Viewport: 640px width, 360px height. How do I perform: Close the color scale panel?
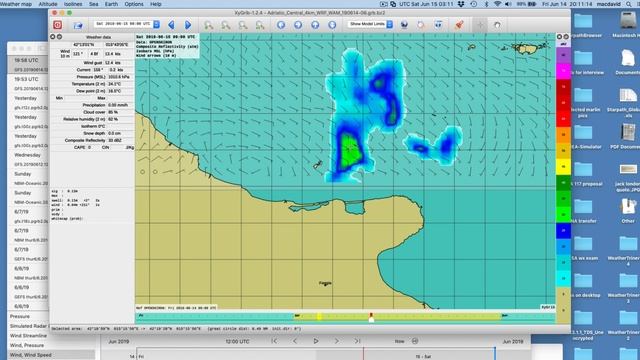tap(559, 37)
